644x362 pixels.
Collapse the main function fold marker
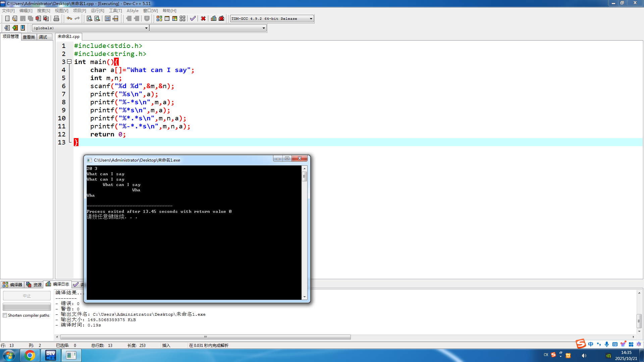point(69,62)
